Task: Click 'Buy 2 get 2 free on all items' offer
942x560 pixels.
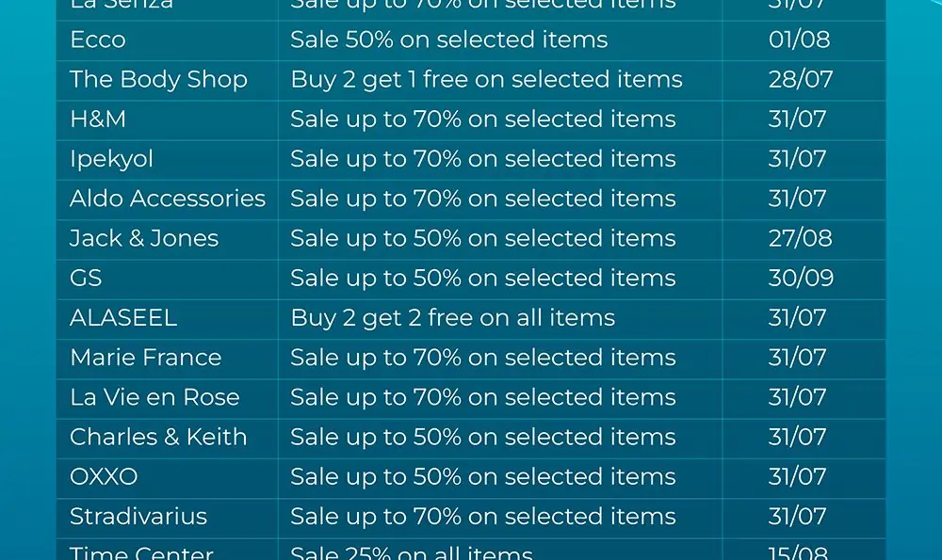Action: point(453,318)
